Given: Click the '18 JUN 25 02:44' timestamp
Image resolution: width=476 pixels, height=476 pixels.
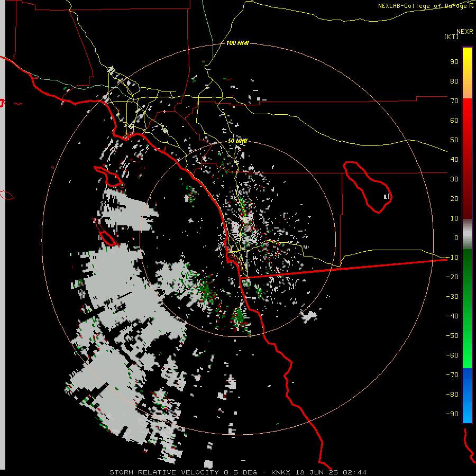Looking at the screenshot, I should [331, 472].
